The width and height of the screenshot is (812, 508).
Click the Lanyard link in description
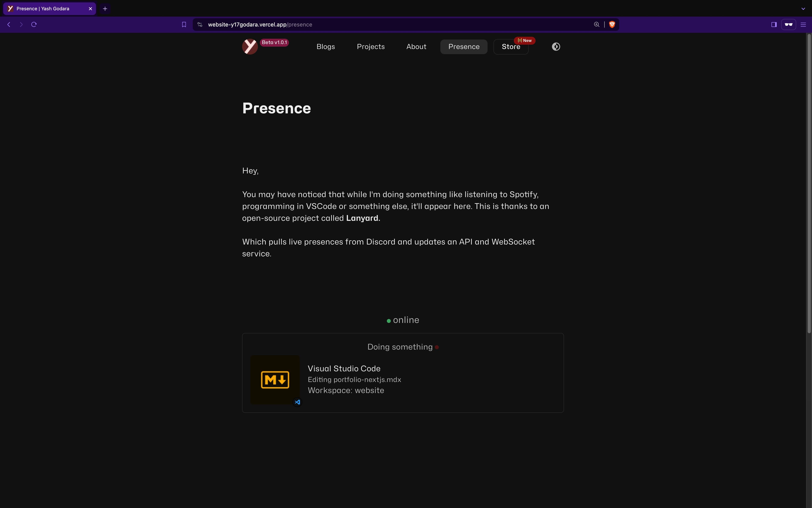(362, 218)
